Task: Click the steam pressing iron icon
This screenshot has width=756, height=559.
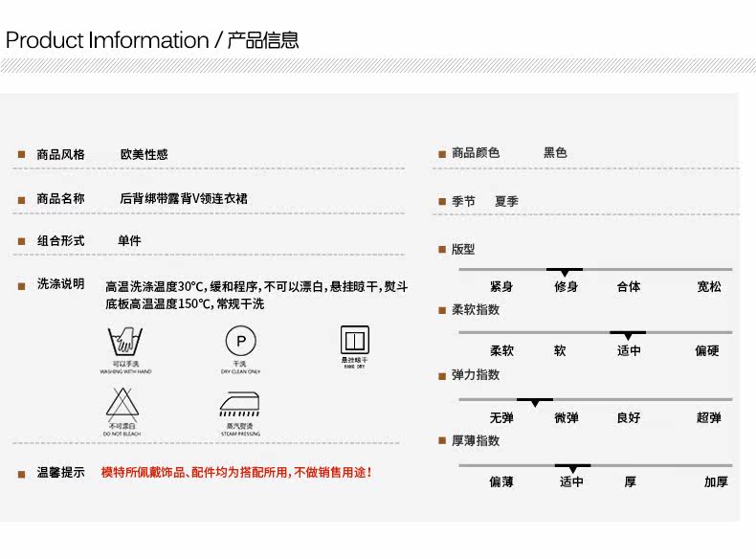Action: click(x=239, y=404)
